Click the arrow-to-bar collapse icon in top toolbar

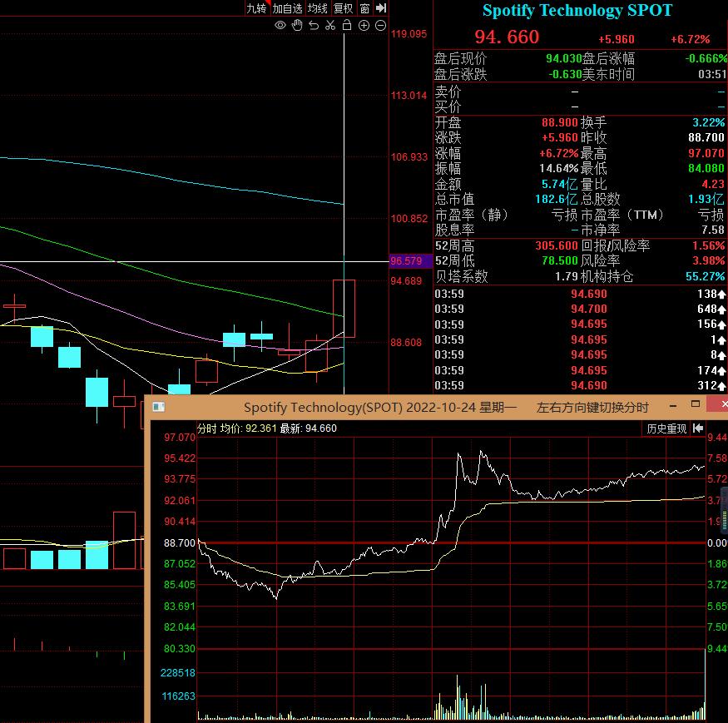pos(381,7)
